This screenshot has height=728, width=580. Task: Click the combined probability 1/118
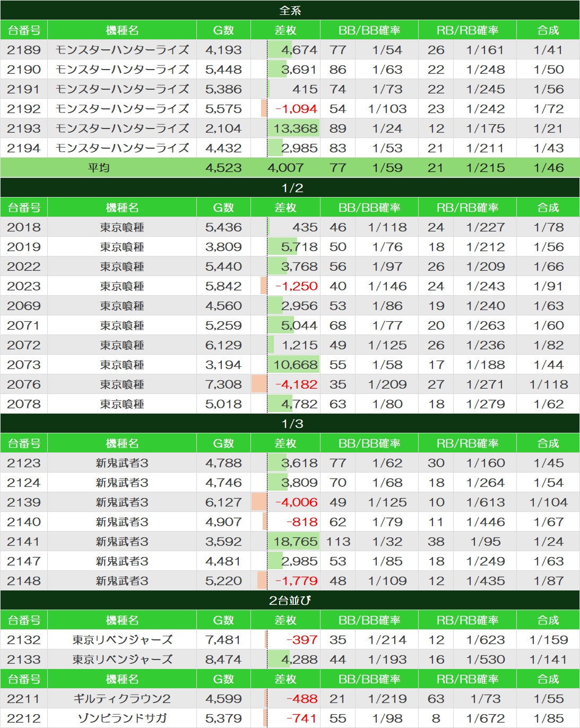[x=549, y=384]
